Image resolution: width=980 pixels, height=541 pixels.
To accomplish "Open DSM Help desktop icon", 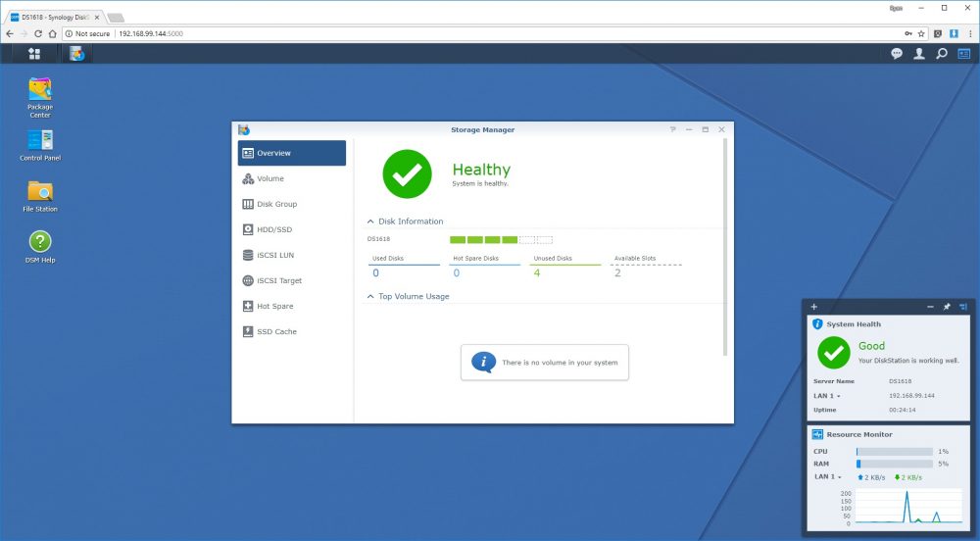I will 40,247.
